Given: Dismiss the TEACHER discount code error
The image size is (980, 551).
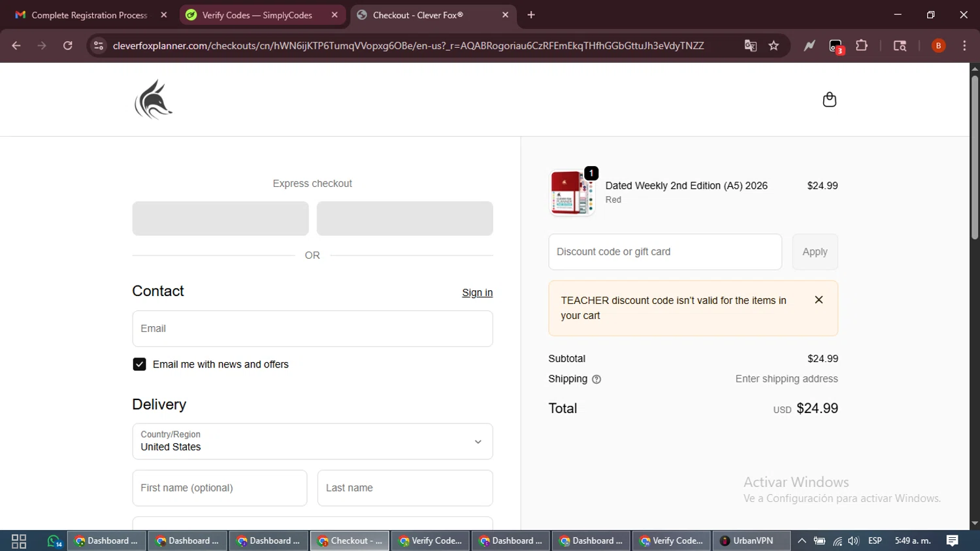Looking at the screenshot, I should pos(819,300).
